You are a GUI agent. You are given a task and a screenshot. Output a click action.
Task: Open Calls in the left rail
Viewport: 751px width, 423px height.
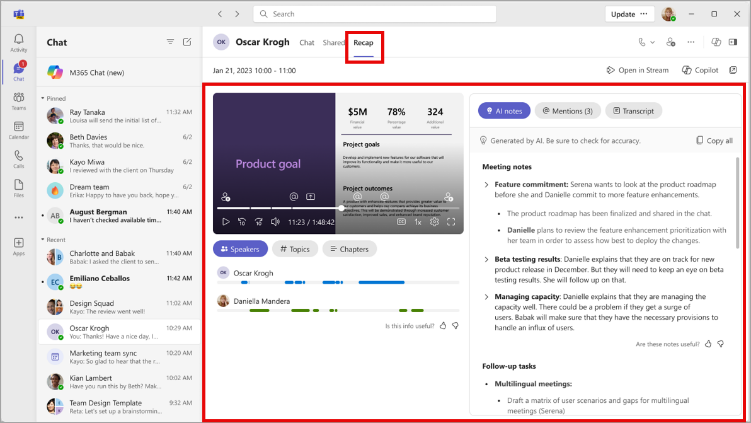tap(19, 159)
